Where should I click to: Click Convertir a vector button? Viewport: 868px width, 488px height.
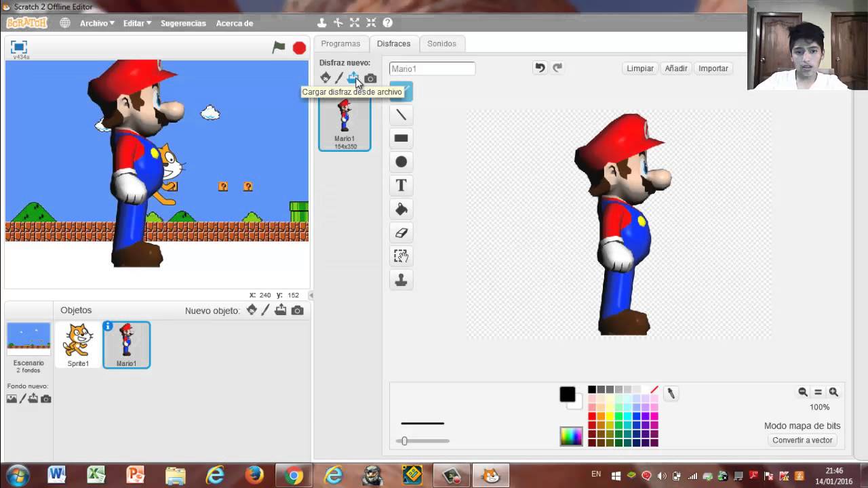click(x=802, y=440)
